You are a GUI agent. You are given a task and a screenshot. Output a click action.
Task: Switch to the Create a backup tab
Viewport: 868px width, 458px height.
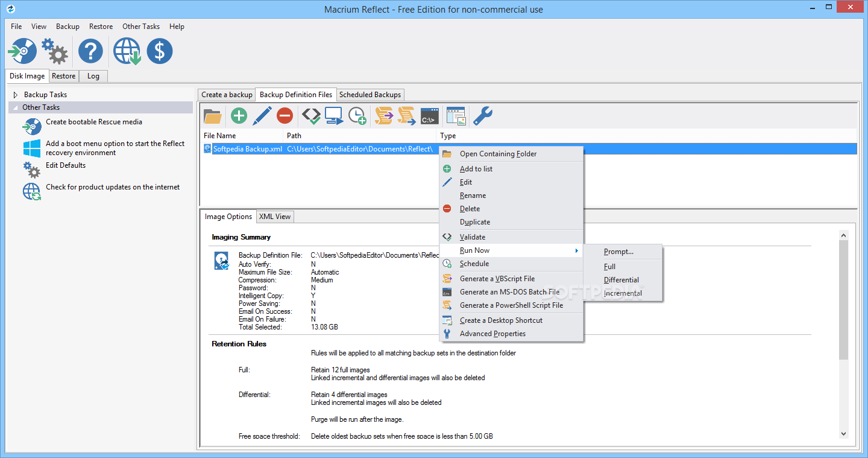point(227,95)
